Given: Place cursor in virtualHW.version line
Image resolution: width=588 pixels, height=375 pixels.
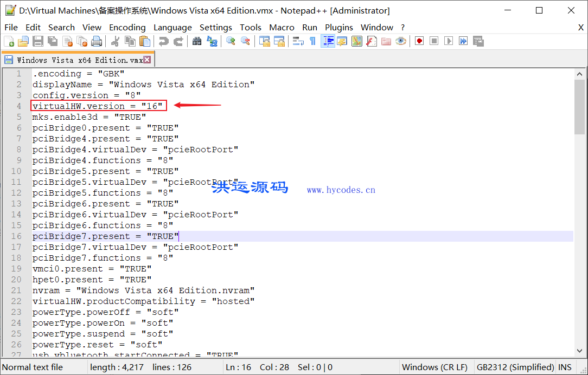Looking at the screenshot, I should click(98, 106).
